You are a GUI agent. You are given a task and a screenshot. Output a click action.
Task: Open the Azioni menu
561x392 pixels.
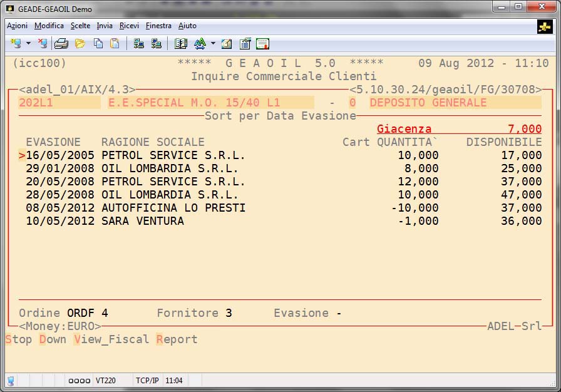click(x=17, y=26)
